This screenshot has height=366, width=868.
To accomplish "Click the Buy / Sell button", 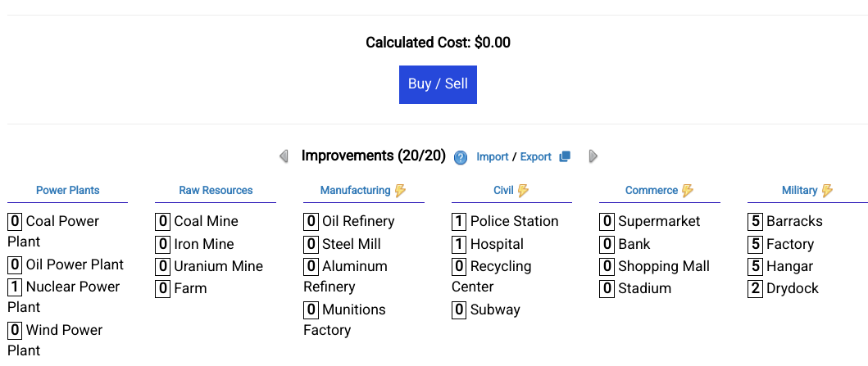I will point(438,84).
